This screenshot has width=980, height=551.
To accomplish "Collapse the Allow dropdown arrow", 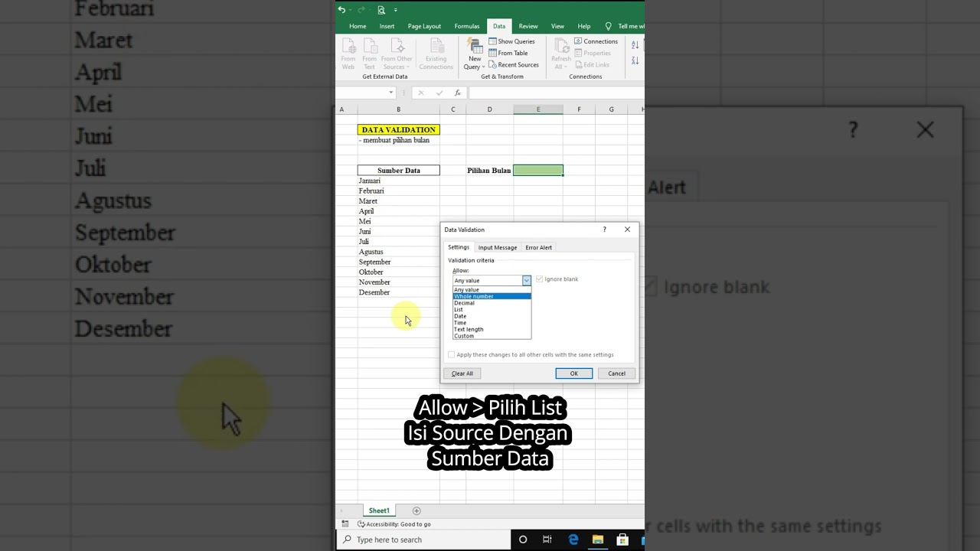I will (527, 280).
